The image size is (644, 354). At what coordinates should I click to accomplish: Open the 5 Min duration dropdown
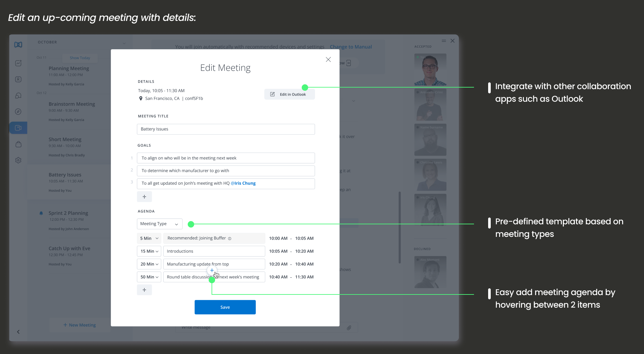[x=149, y=238]
